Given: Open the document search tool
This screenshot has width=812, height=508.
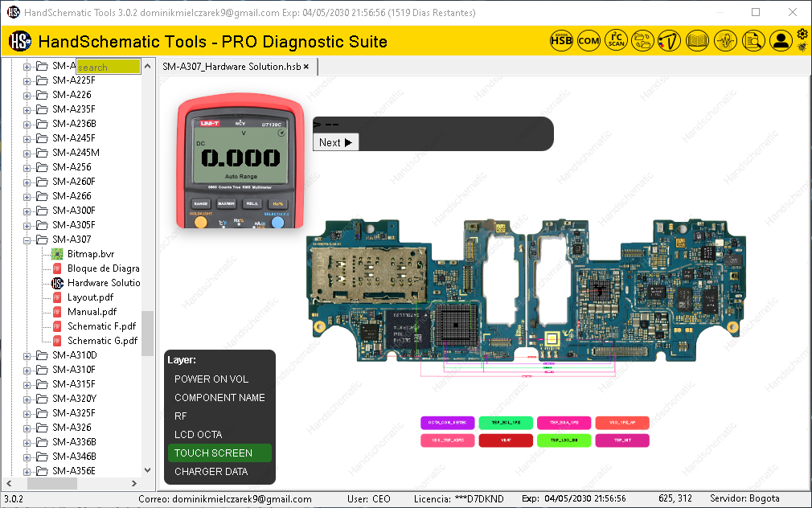Looking at the screenshot, I should (x=753, y=40).
